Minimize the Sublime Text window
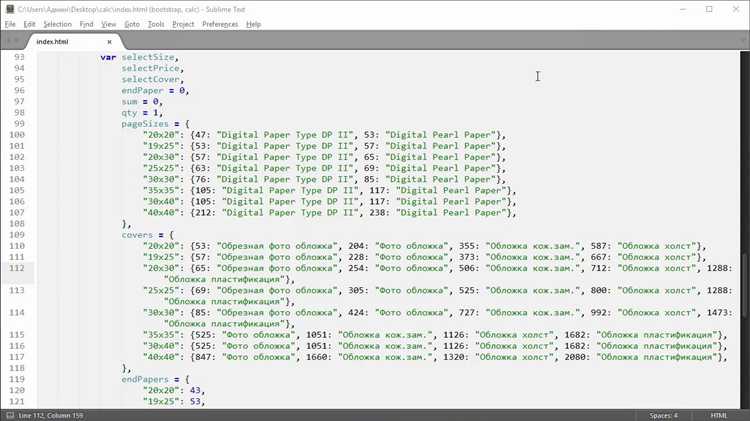This screenshot has height=421, width=750. [680, 9]
